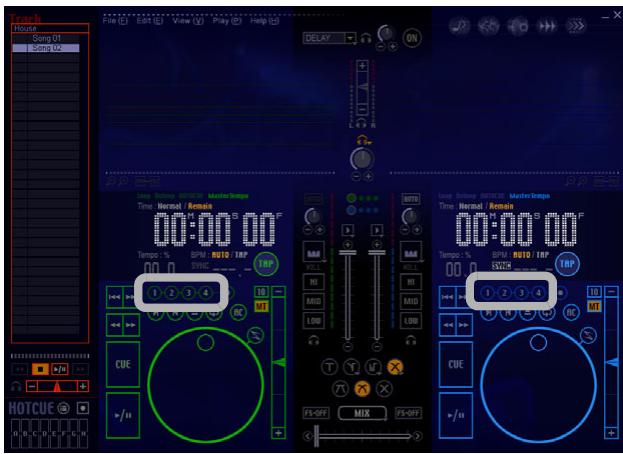Open the Play menu

pos(226,21)
